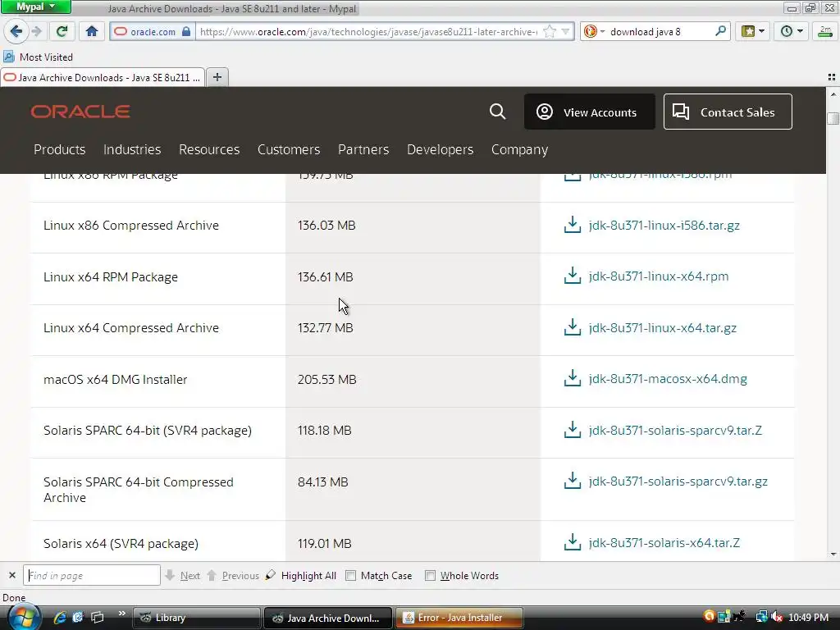
Task: Select the Java Archive Downloads tab
Action: pos(103,78)
